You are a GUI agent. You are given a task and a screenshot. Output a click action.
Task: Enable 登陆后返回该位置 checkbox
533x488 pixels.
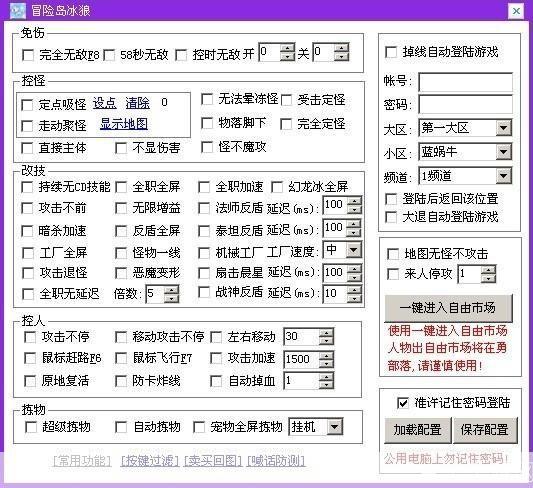tap(391, 199)
